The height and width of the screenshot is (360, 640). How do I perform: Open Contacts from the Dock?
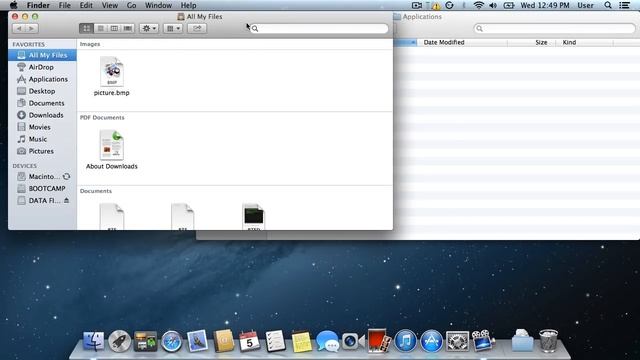pos(223,341)
